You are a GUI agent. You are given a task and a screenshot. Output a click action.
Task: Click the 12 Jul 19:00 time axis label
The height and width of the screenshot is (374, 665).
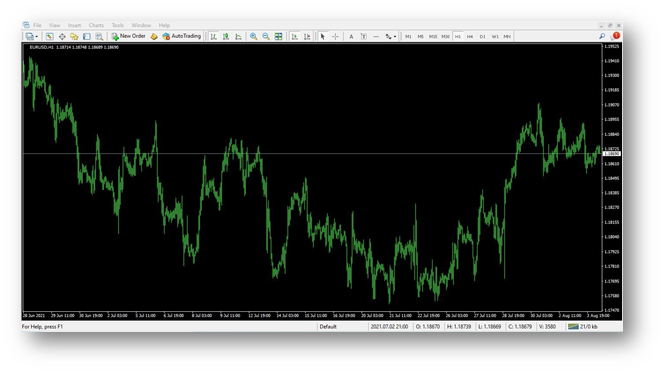tap(260, 315)
